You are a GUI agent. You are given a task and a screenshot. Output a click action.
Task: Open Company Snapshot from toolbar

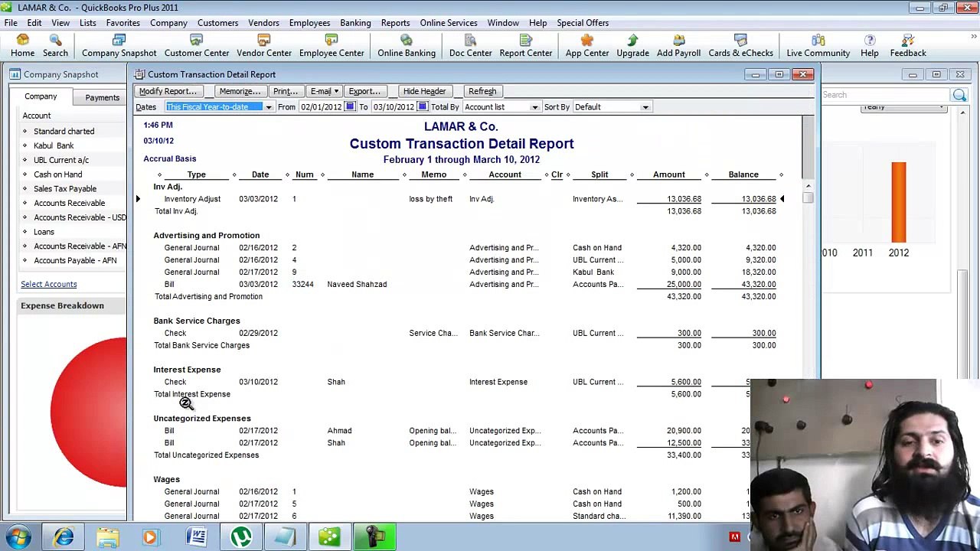pyautogui.click(x=119, y=45)
